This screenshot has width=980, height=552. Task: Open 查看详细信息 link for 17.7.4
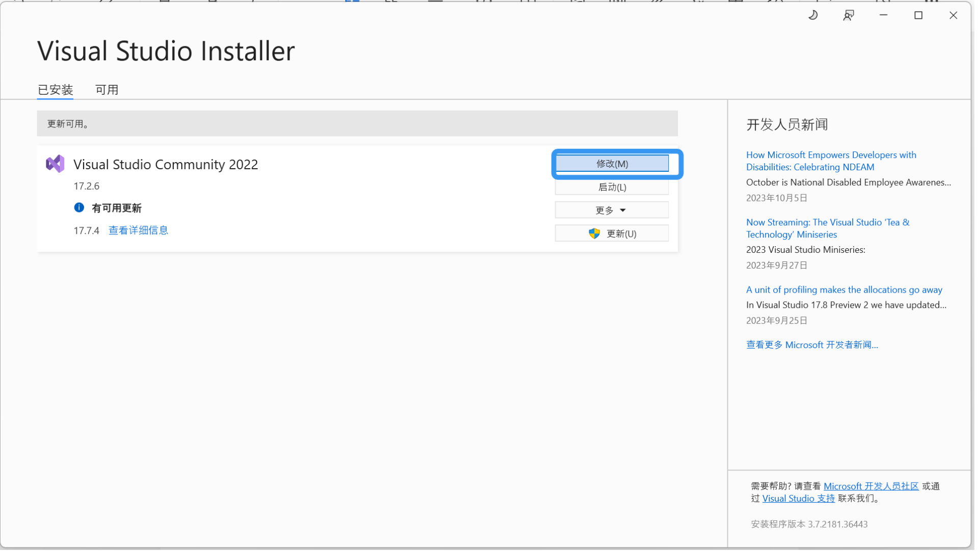[138, 230]
